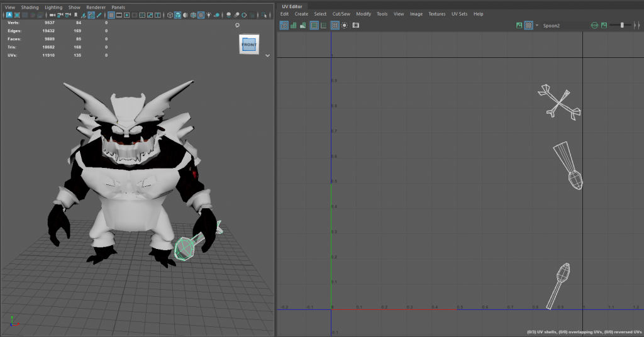Screen dimensions: 644x337
Task: Select the camera icon in viewport toolbar
Action: [52, 15]
